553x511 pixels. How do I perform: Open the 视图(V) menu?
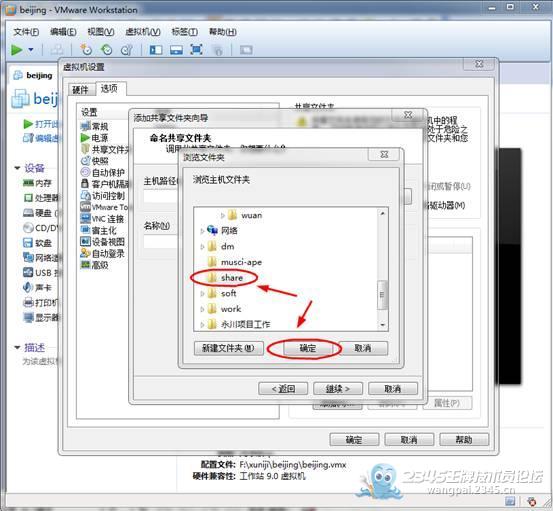coord(101,32)
